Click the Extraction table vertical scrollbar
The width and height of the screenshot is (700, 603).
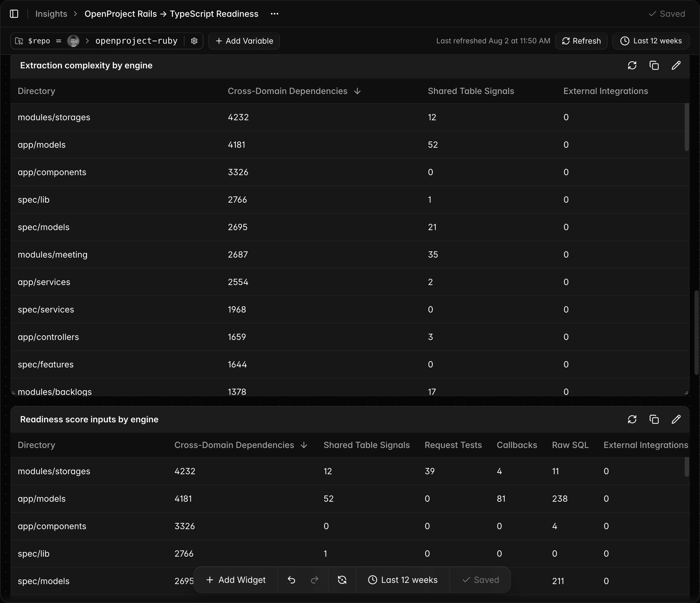pyautogui.click(x=687, y=127)
